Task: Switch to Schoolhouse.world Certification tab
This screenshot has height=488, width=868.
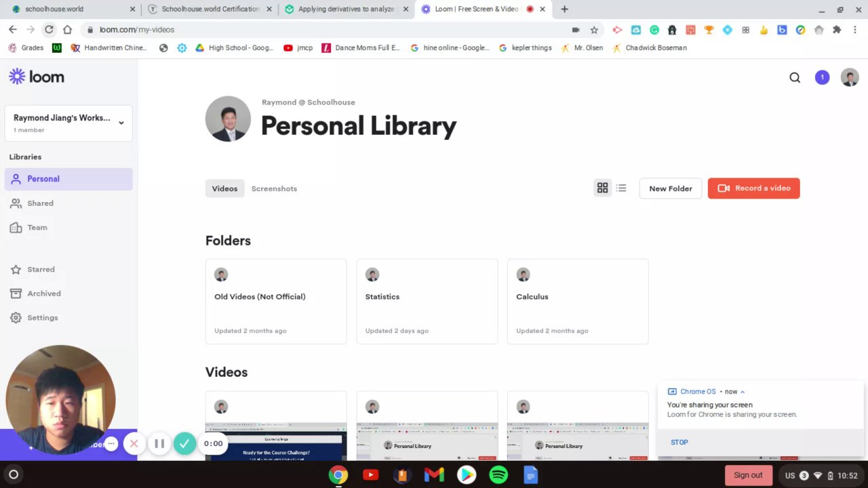Action: [x=210, y=9]
